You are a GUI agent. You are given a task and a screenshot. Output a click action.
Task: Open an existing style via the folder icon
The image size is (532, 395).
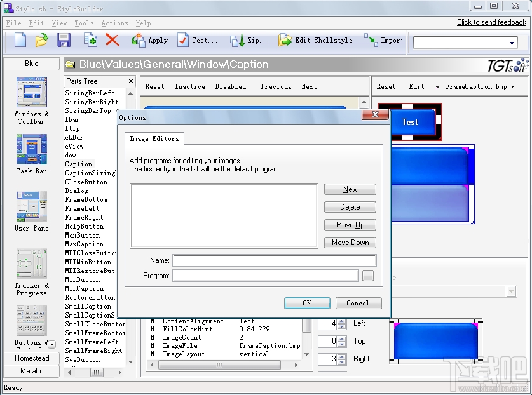42,39
